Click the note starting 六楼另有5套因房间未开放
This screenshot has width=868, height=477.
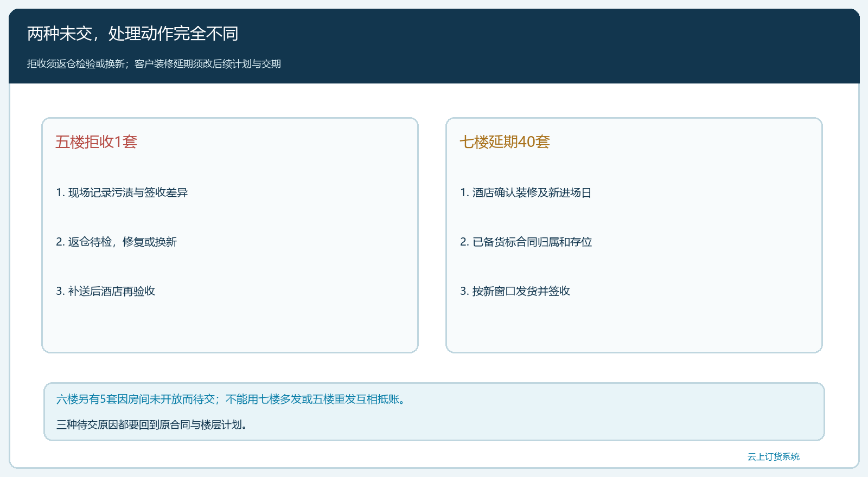(231, 399)
